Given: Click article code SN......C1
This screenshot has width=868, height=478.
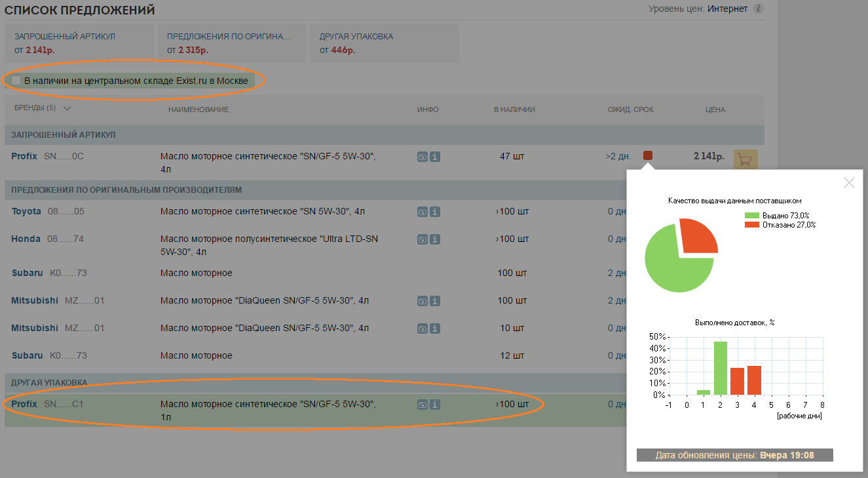Looking at the screenshot, I should [x=64, y=405].
